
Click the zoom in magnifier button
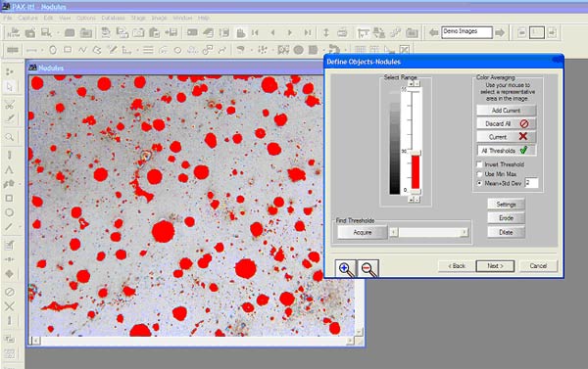(346, 268)
